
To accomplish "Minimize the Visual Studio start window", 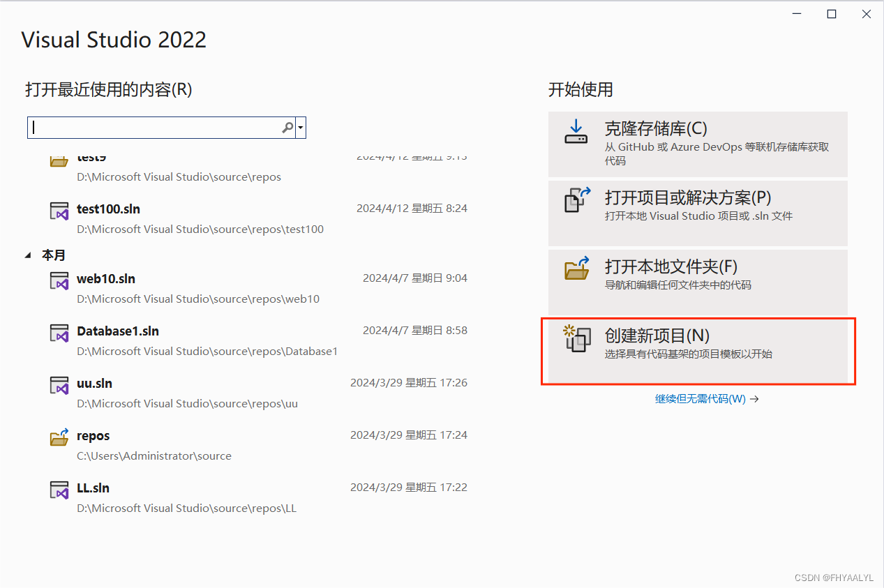I will [796, 14].
